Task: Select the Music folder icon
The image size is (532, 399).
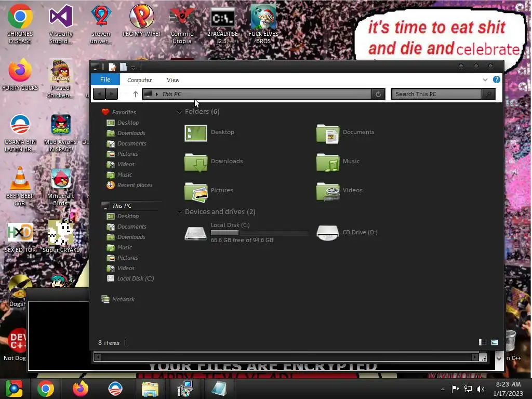Action: pos(327,162)
